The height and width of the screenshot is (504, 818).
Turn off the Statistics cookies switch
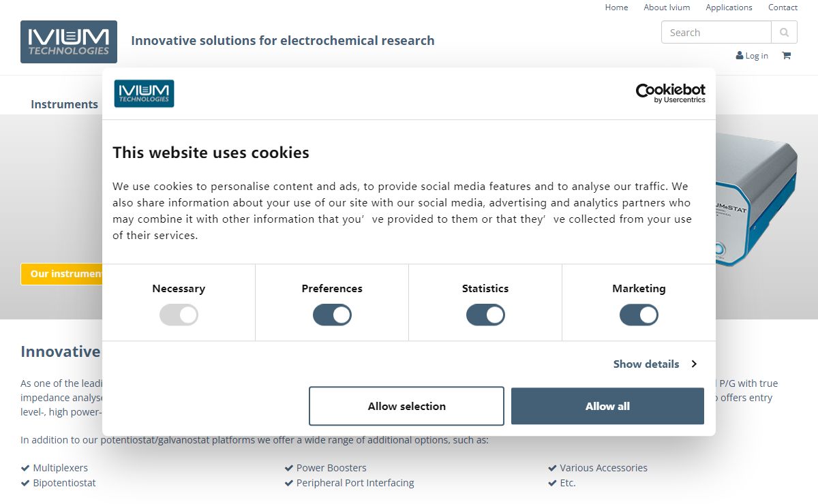click(x=485, y=315)
